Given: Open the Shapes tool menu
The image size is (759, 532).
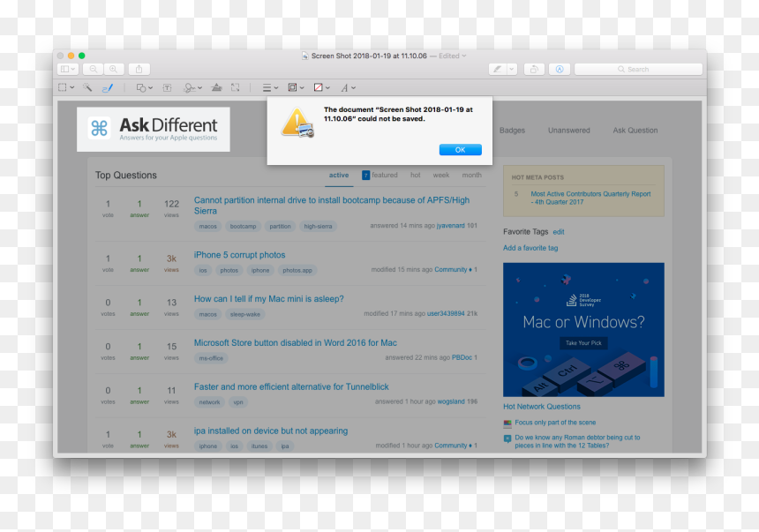Looking at the screenshot, I should (144, 87).
